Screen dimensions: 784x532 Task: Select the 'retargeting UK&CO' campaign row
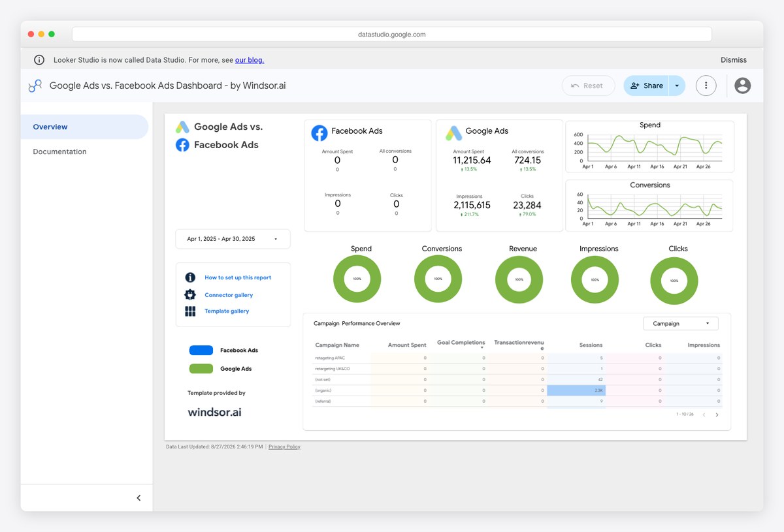(517, 369)
